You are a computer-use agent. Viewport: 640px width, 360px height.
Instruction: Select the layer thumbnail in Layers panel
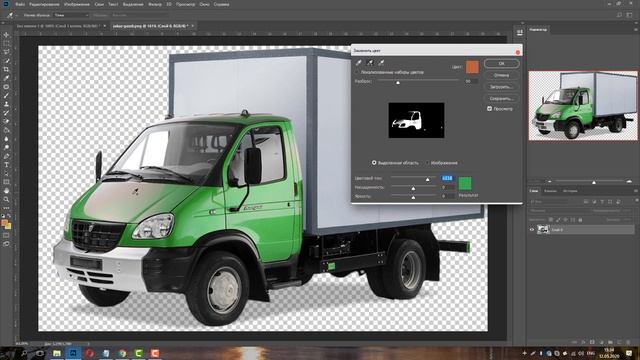click(543, 230)
